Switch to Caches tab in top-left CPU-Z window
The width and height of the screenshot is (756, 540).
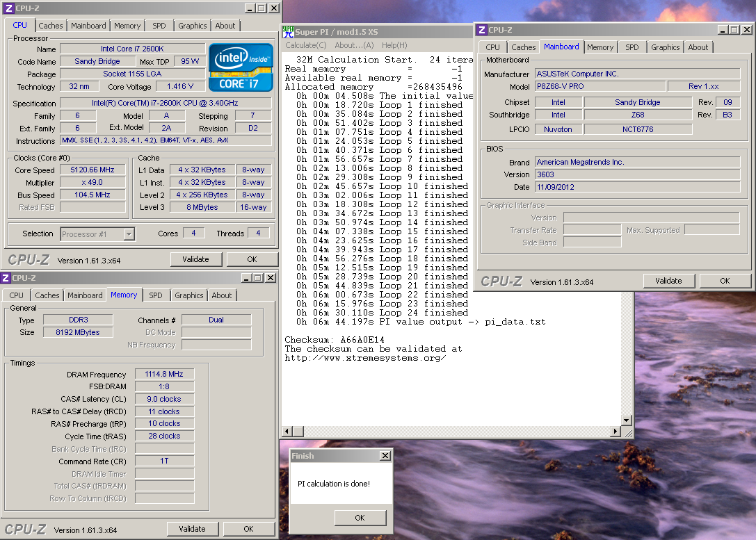(x=51, y=26)
